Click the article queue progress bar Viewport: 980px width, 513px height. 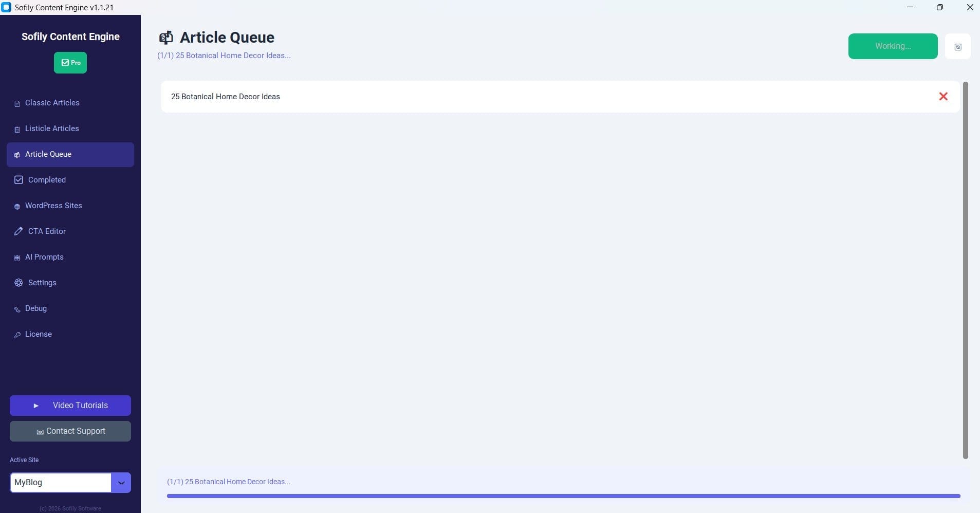[x=563, y=496]
